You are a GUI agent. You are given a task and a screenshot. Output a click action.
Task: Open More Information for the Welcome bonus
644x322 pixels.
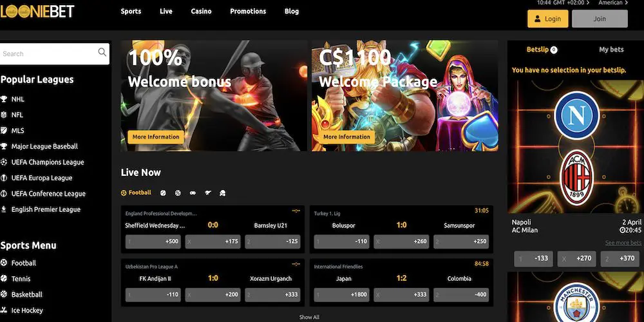point(156,137)
